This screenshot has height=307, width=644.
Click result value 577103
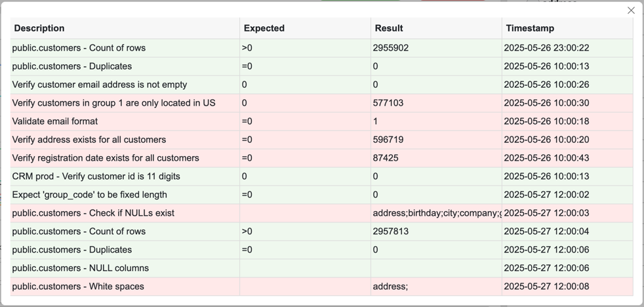coord(388,103)
